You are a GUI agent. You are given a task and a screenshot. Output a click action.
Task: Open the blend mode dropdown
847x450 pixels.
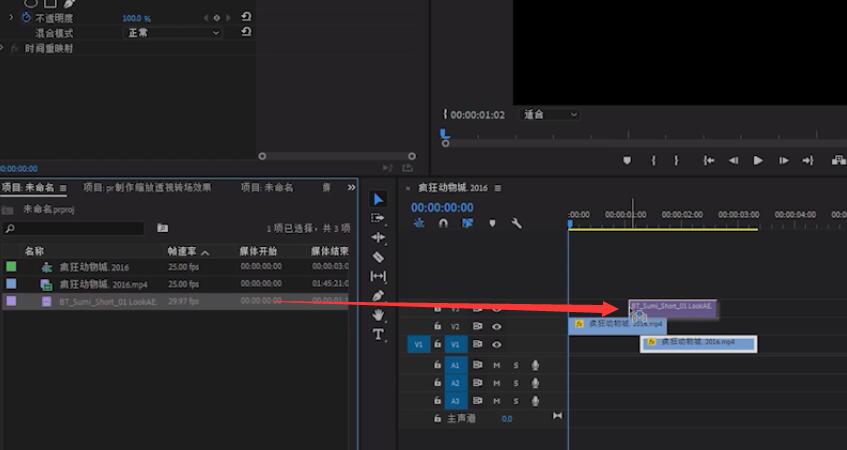(x=172, y=33)
